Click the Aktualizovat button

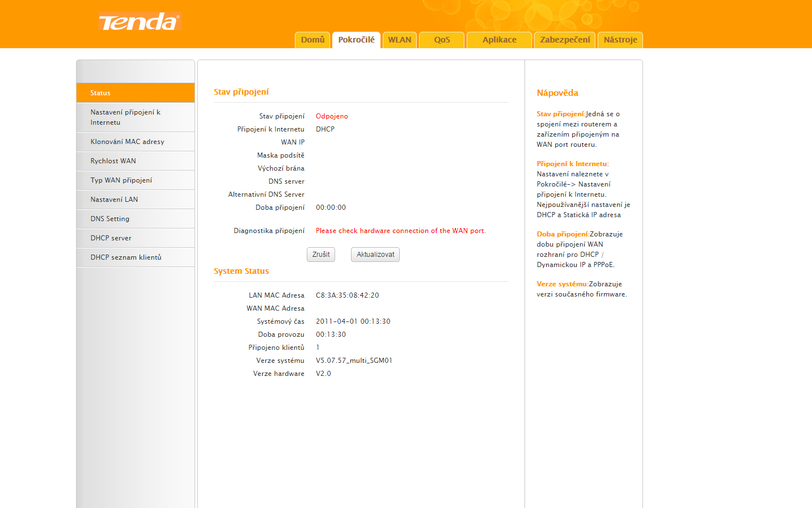(x=375, y=255)
